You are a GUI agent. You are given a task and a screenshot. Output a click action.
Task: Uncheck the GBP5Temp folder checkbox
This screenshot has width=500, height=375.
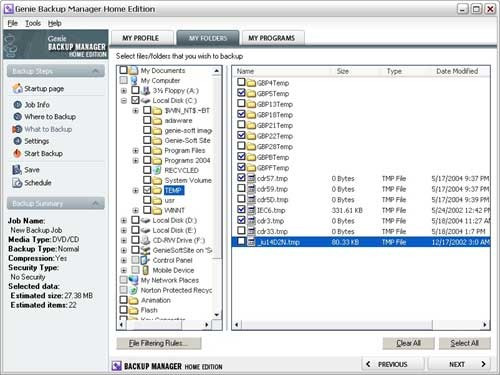coord(241,92)
